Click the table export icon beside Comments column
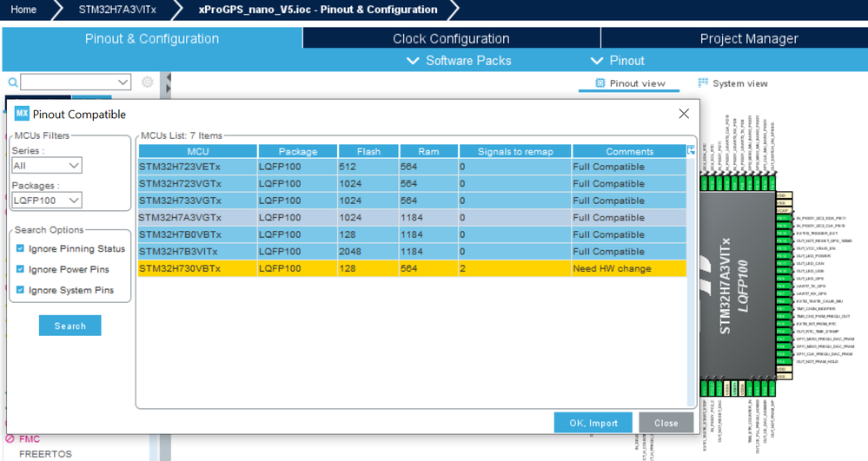Viewport: 868px width, 461px height. [x=691, y=150]
